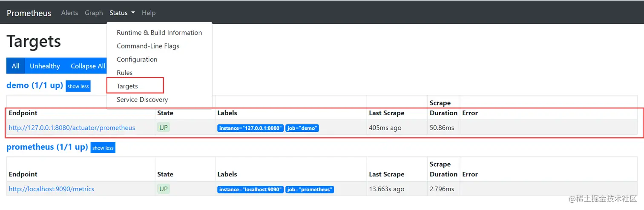Collapse prometheus group with show less
Viewport: 644px width, 210px height.
click(x=103, y=148)
